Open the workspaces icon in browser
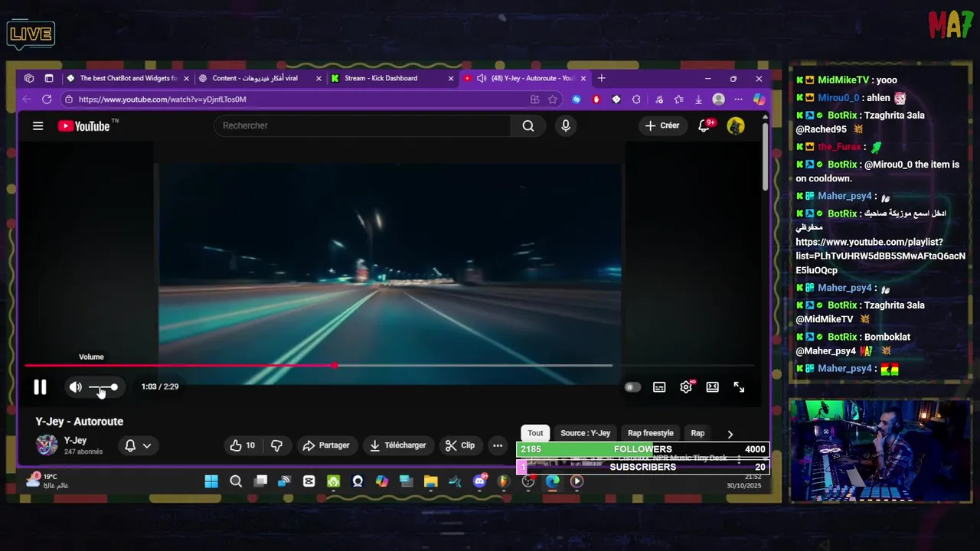This screenshot has width=980, height=551. pyautogui.click(x=29, y=78)
